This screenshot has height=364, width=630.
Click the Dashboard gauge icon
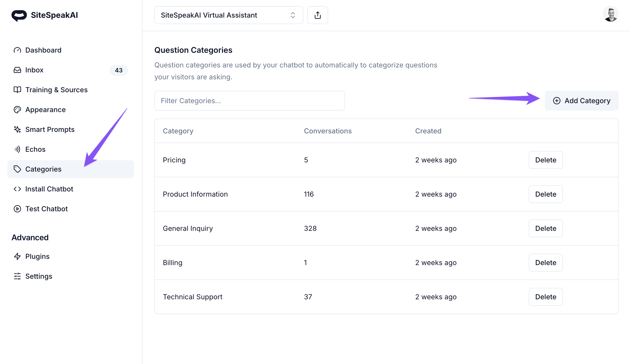coord(17,50)
